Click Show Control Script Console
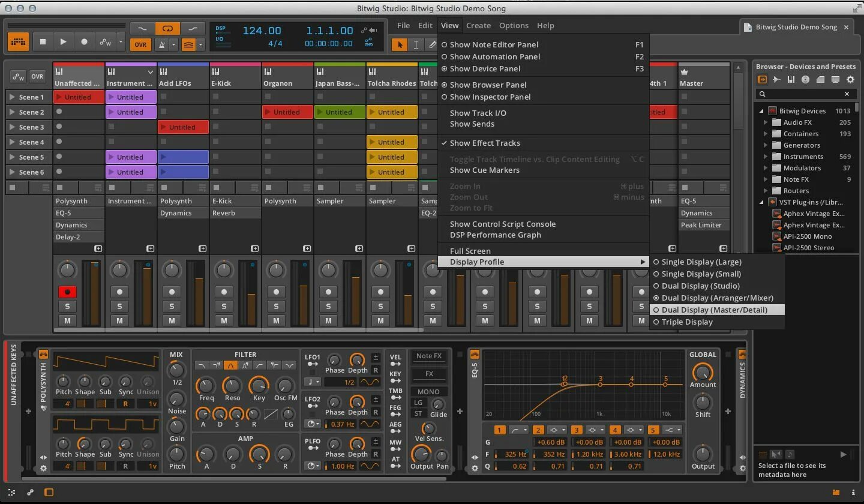864x504 pixels. pos(544,224)
